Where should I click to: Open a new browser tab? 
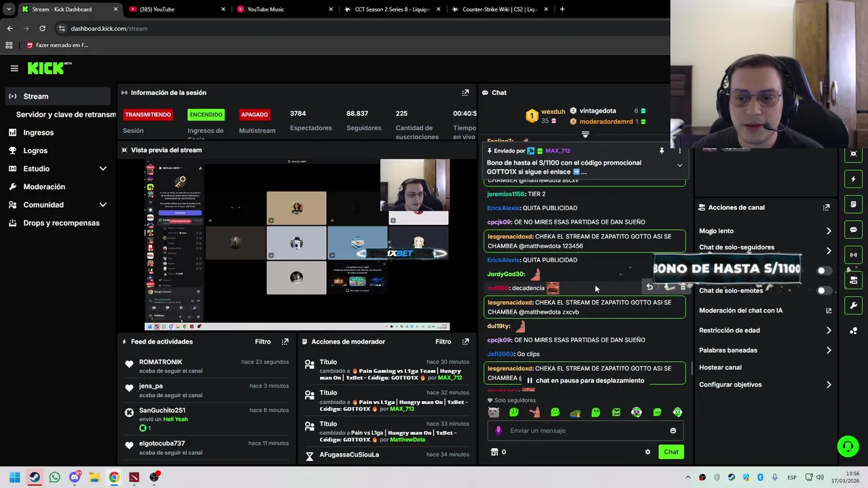pos(562,9)
